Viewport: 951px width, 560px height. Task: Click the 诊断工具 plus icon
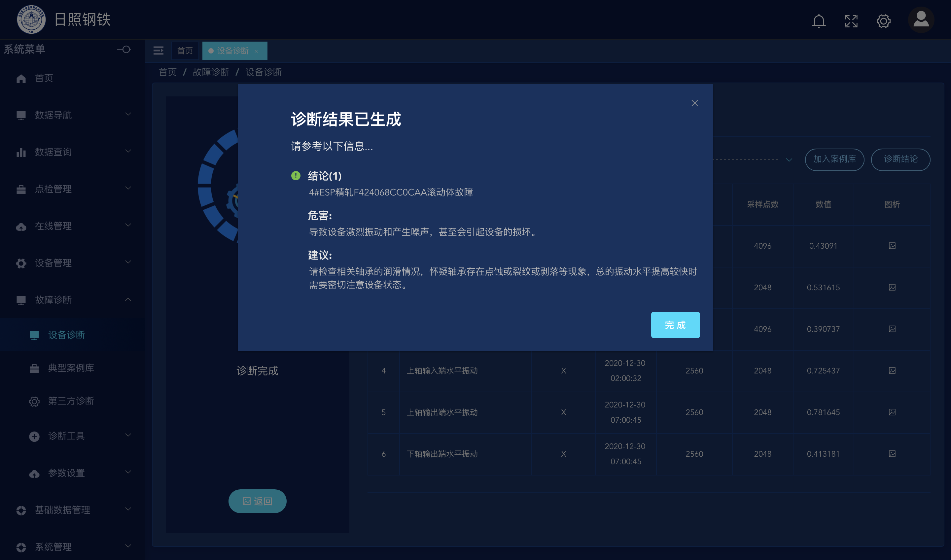[x=34, y=436]
